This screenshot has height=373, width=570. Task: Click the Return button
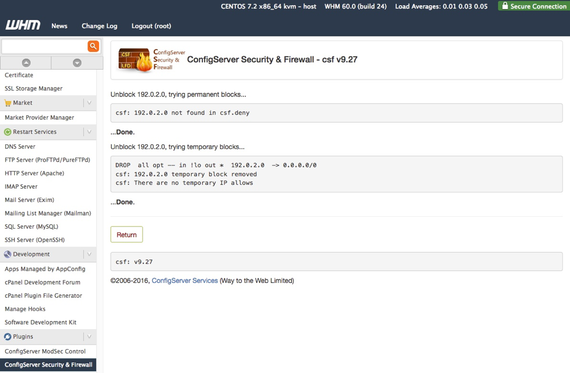click(127, 234)
